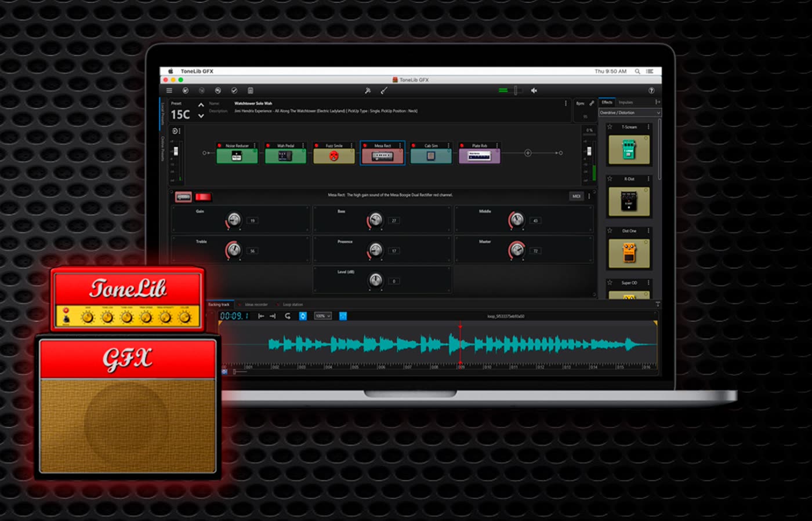This screenshot has width=812, height=521.
Task: Click the Gain knob
Action: pyautogui.click(x=234, y=220)
